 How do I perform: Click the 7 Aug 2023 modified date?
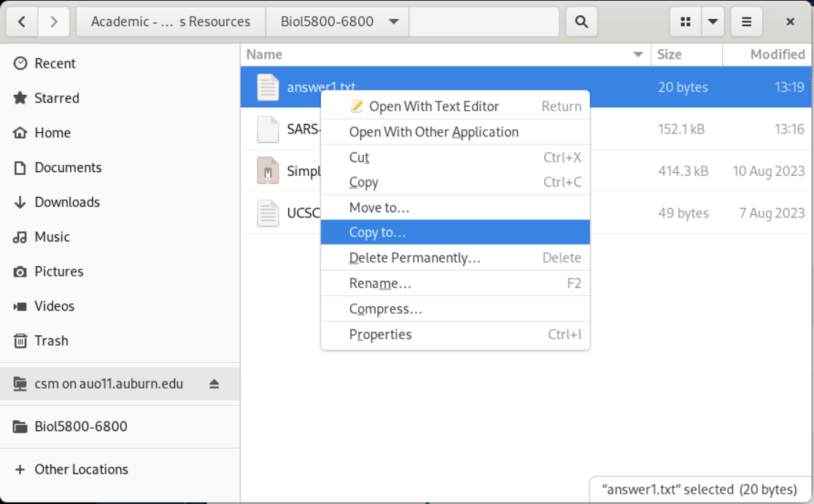pyautogui.click(x=772, y=213)
